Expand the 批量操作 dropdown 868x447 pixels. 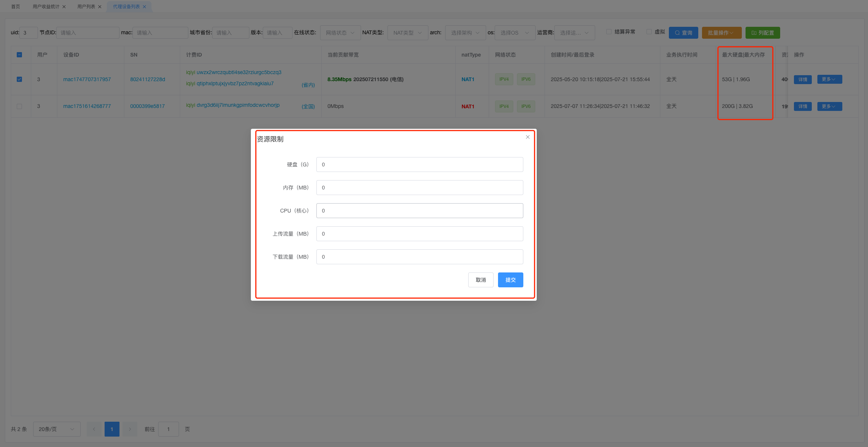[721, 33]
